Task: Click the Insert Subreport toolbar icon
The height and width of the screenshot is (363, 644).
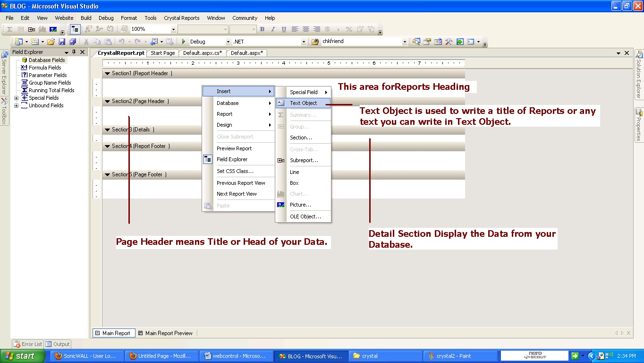Action: (32, 29)
